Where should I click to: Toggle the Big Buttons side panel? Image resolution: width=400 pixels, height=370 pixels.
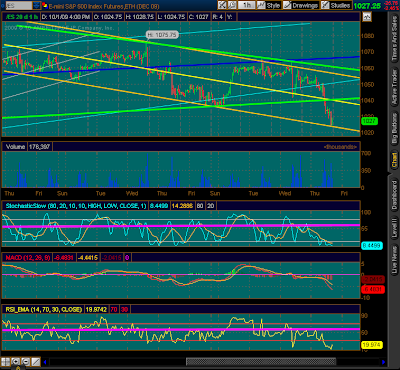tap(394, 128)
